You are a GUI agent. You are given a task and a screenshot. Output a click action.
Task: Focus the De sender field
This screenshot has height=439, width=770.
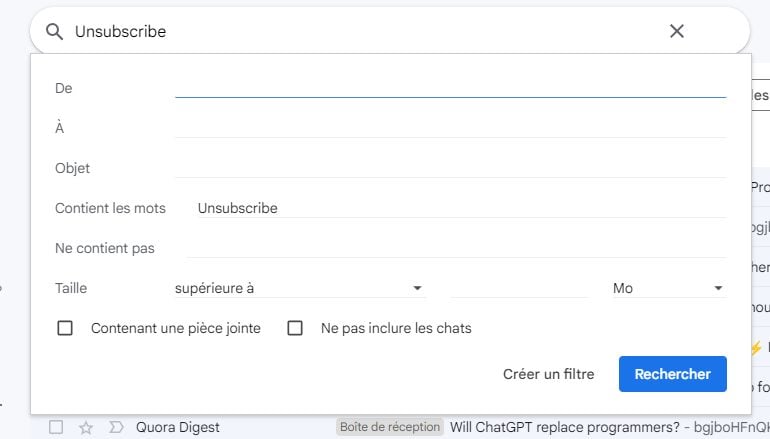[x=450, y=88]
